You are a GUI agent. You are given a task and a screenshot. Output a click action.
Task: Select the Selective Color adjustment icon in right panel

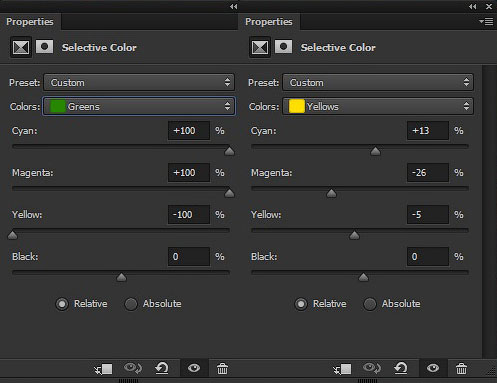coord(260,47)
